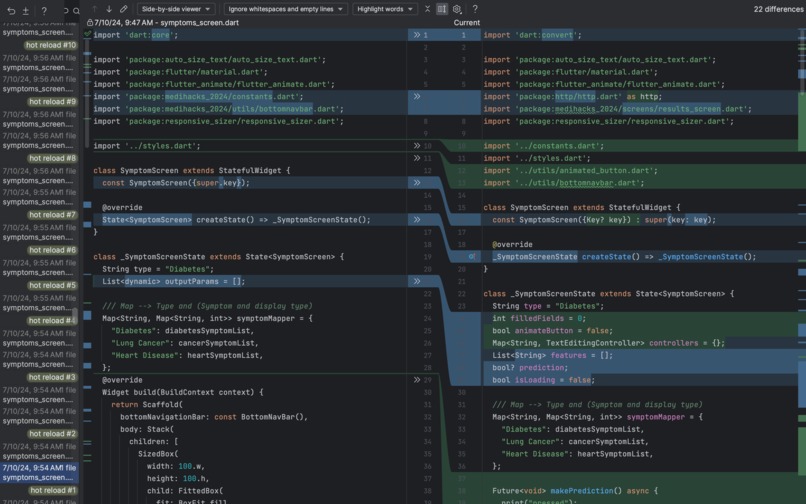Click the read-only lock icon by the 9:47 AM title
The width and height of the screenshot is (806, 504).
pos(89,23)
